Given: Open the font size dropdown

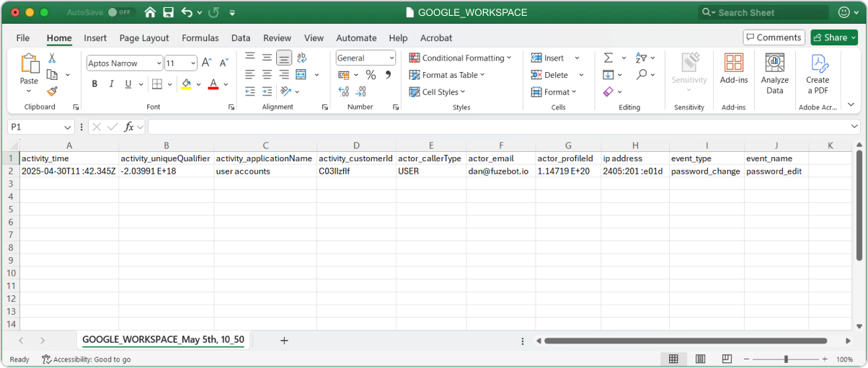Looking at the screenshot, I should pos(192,63).
